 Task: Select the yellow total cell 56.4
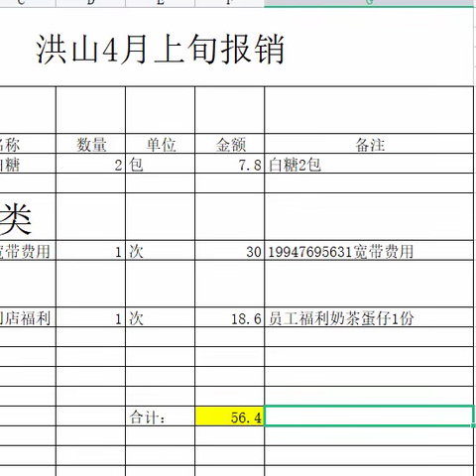tap(230, 416)
